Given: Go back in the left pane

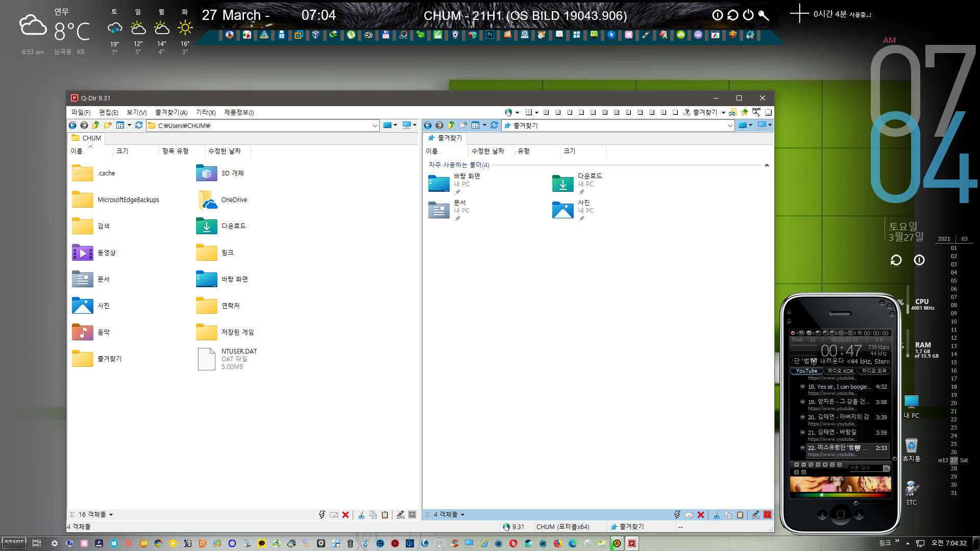Looking at the screenshot, I should pos(72,126).
